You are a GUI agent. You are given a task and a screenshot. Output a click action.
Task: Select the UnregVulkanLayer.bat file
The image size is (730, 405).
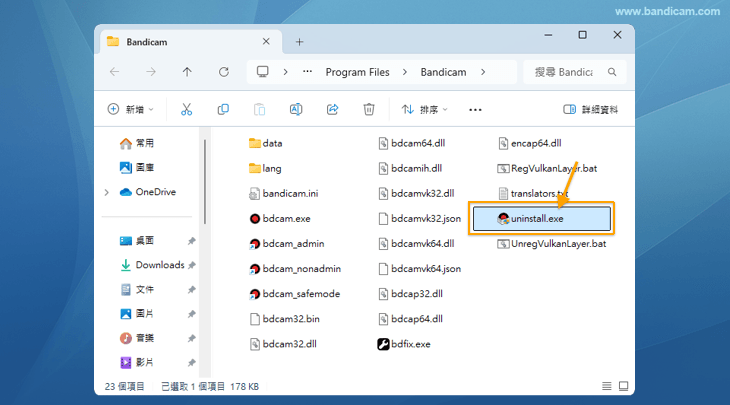552,244
